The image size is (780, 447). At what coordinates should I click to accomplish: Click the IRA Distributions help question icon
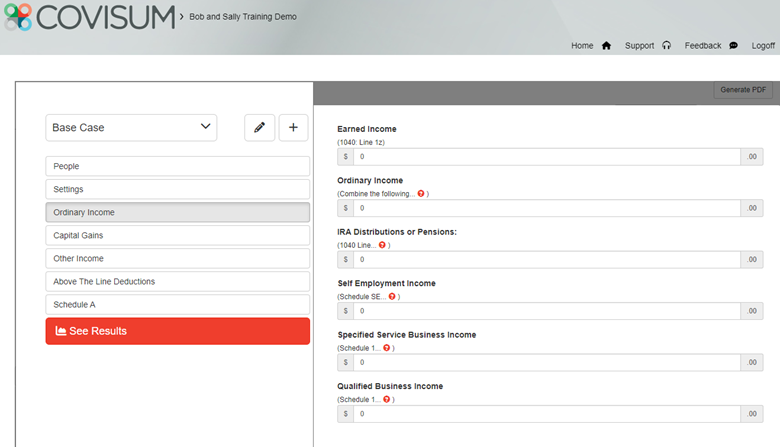click(x=383, y=245)
